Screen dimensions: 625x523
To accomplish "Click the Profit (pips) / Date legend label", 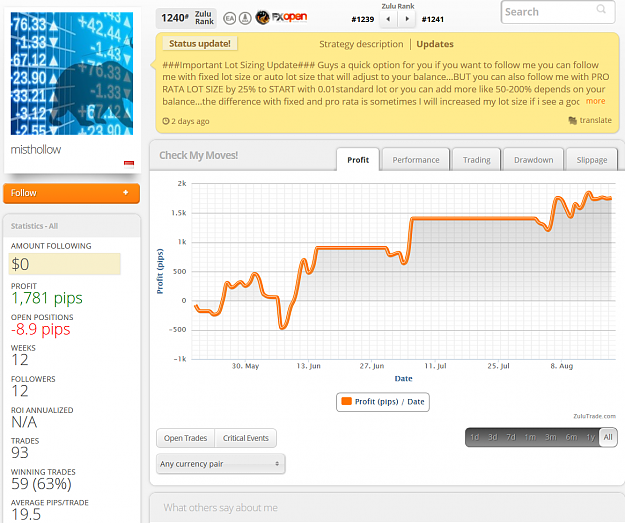I will tap(389, 401).
